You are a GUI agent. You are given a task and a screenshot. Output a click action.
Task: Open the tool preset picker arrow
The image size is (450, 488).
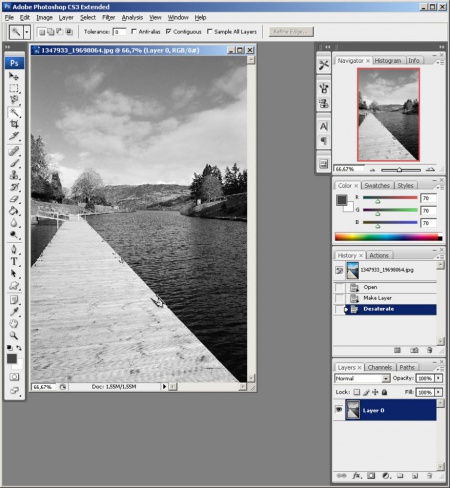click(27, 32)
